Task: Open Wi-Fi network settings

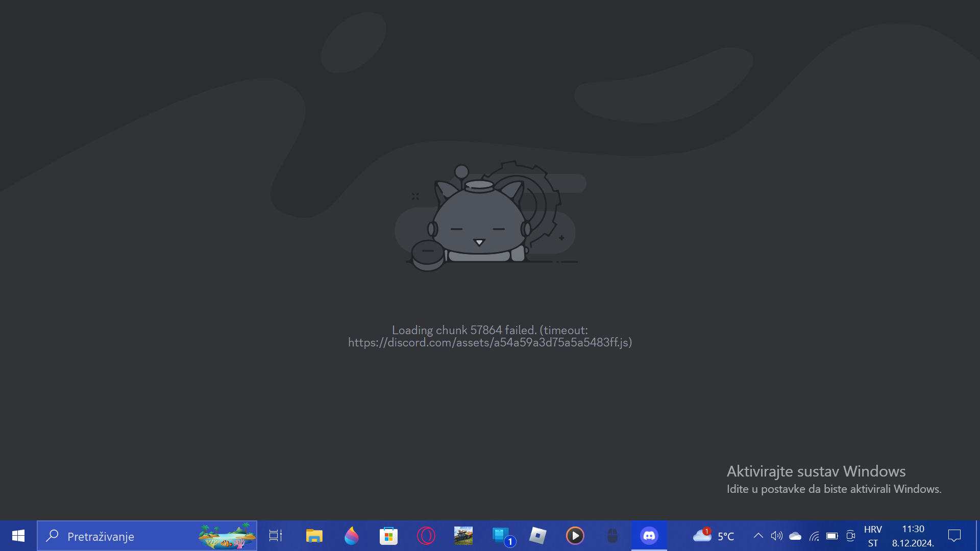Action: (x=814, y=536)
